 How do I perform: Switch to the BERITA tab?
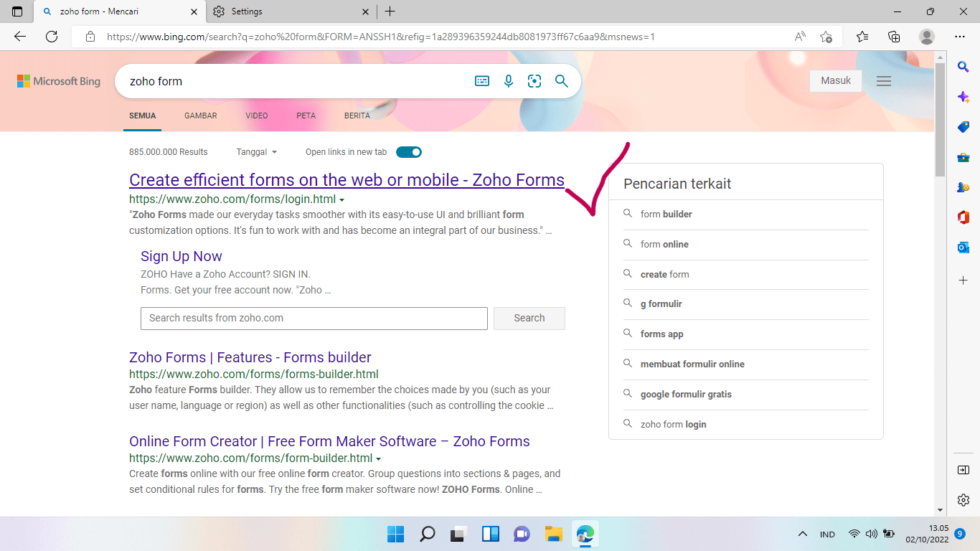point(357,116)
